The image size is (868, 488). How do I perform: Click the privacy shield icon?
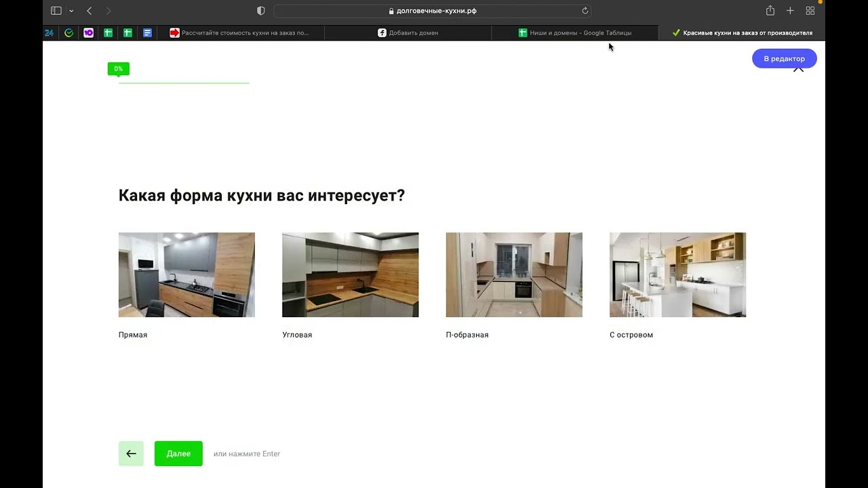pyautogui.click(x=261, y=11)
